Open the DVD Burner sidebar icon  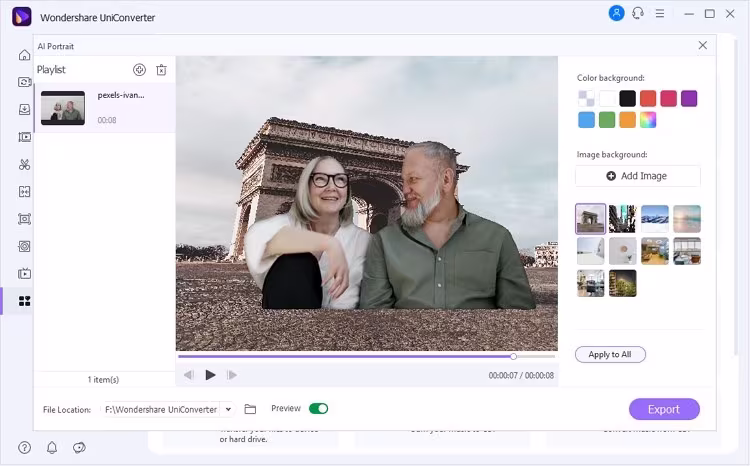coord(24,246)
